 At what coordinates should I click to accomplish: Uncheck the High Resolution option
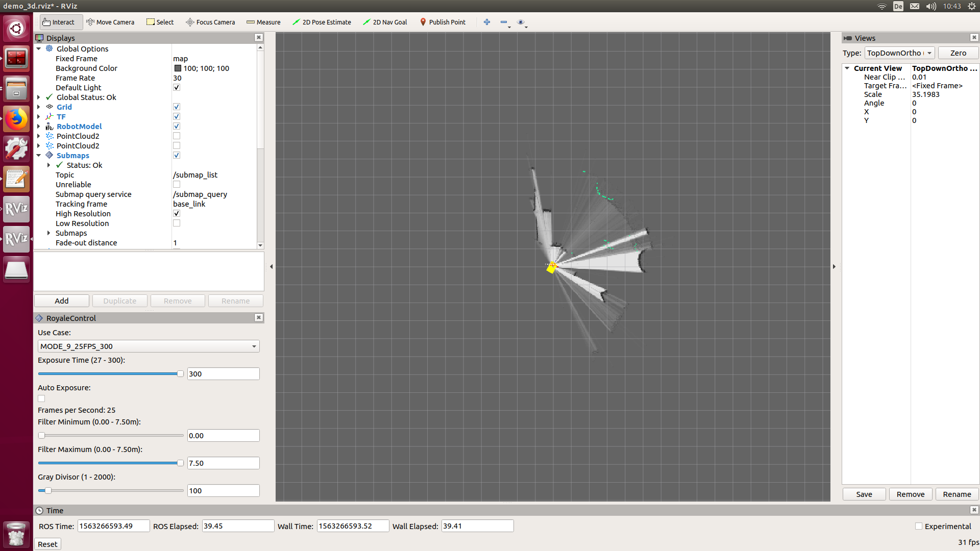coord(177,214)
